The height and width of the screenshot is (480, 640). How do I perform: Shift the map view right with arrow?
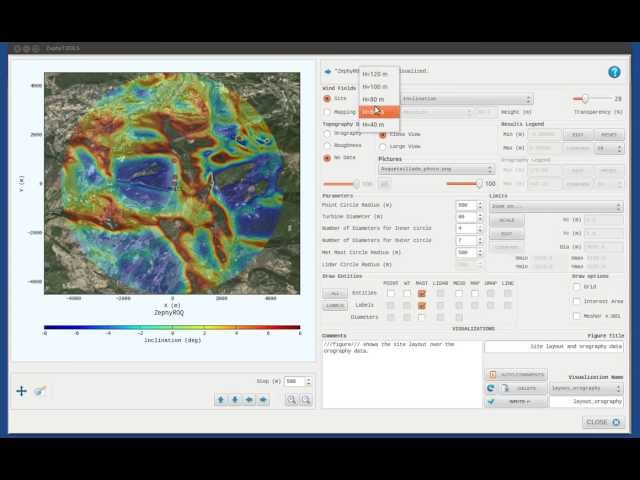tap(263, 400)
